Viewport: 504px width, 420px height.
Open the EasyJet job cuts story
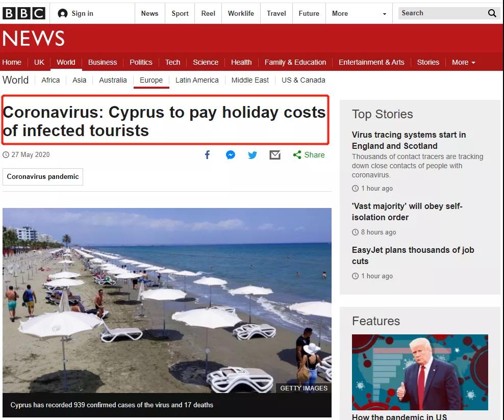coord(413,255)
